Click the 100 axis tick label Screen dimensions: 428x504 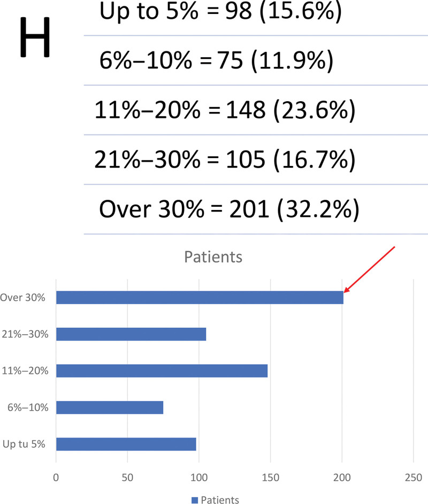[x=198, y=477]
